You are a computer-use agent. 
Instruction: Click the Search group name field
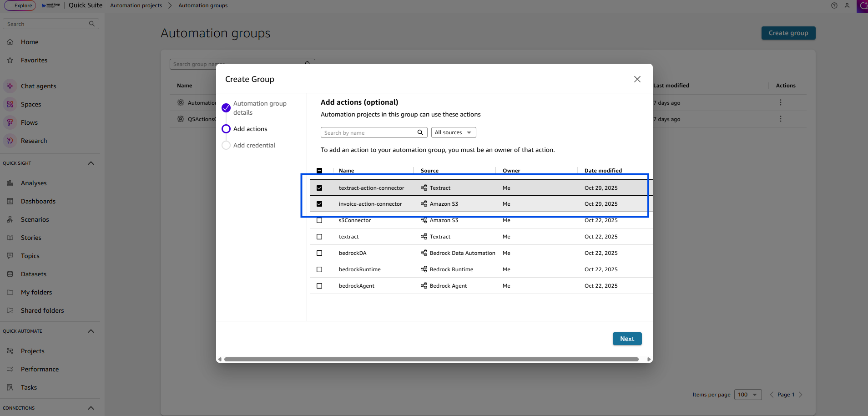point(242,64)
